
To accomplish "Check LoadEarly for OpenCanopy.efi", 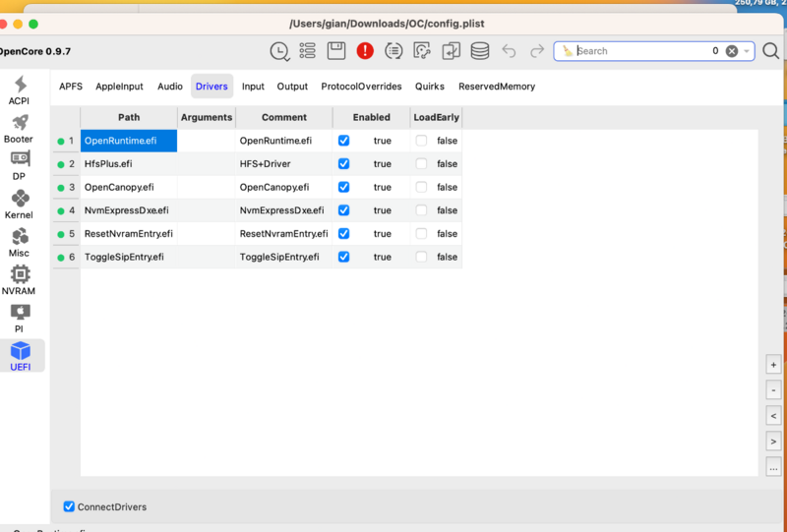I will pos(422,187).
